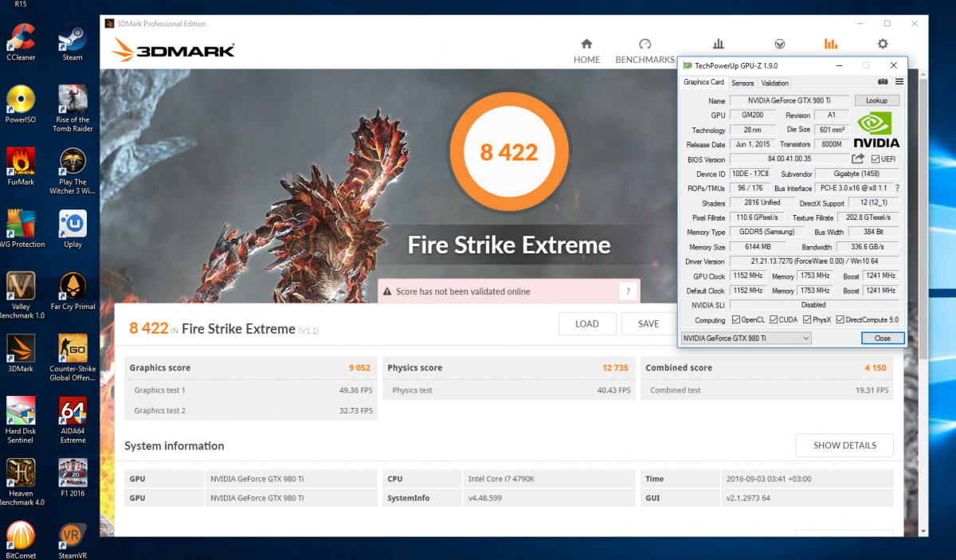Launch Far Cry Primal shortcut
The image size is (956, 560).
pos(72,291)
